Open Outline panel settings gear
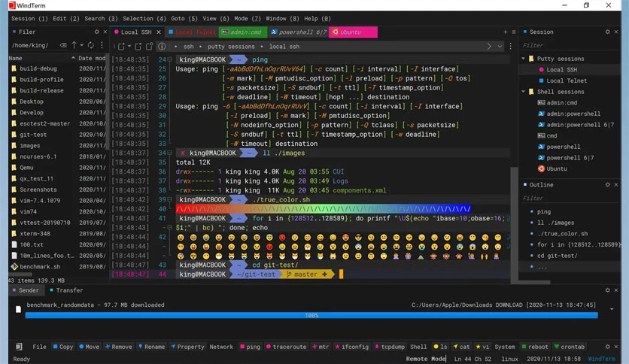 (x=608, y=185)
